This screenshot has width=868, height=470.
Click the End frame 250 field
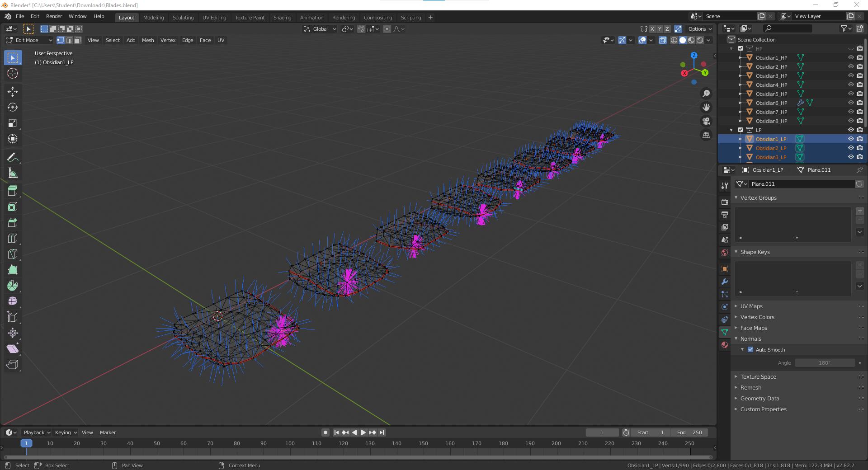click(x=689, y=432)
